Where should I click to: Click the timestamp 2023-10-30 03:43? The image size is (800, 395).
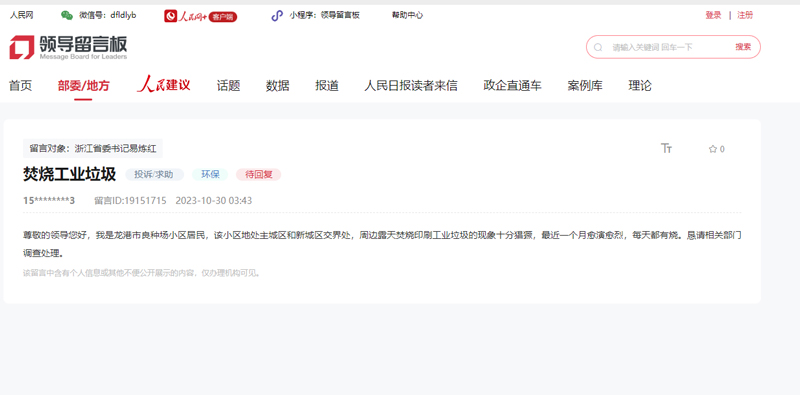(214, 201)
